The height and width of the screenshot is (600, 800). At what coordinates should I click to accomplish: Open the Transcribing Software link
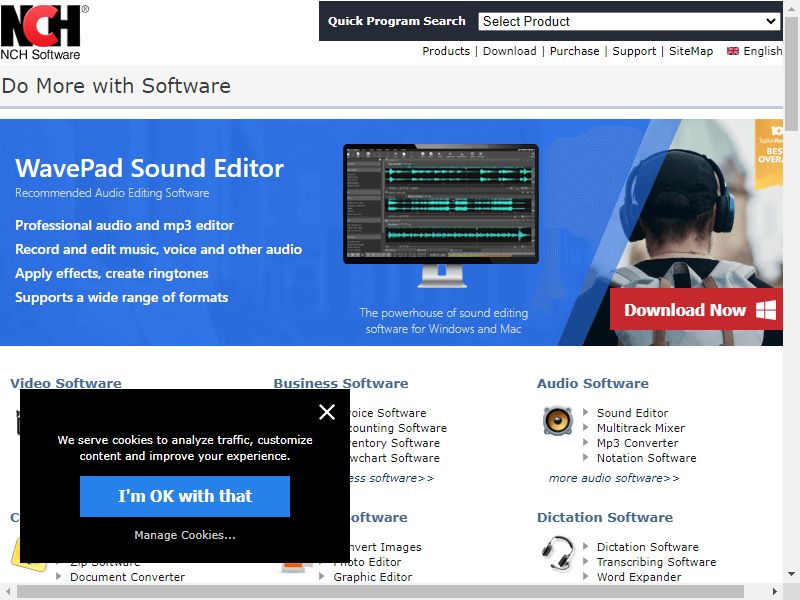(656, 562)
